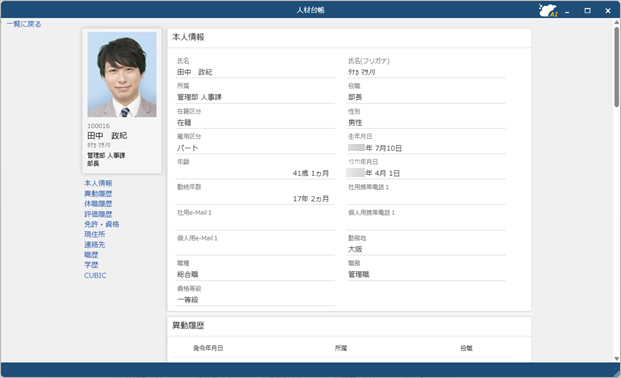This screenshot has width=621, height=378.
Task: Click the empty 社用携帯電話 1 field
Action: [x=426, y=199]
